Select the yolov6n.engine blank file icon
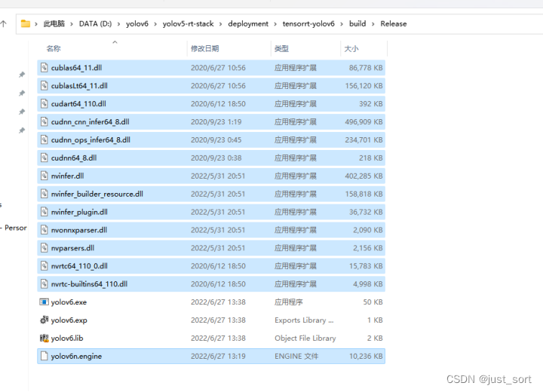This screenshot has width=543, height=392. (x=44, y=356)
